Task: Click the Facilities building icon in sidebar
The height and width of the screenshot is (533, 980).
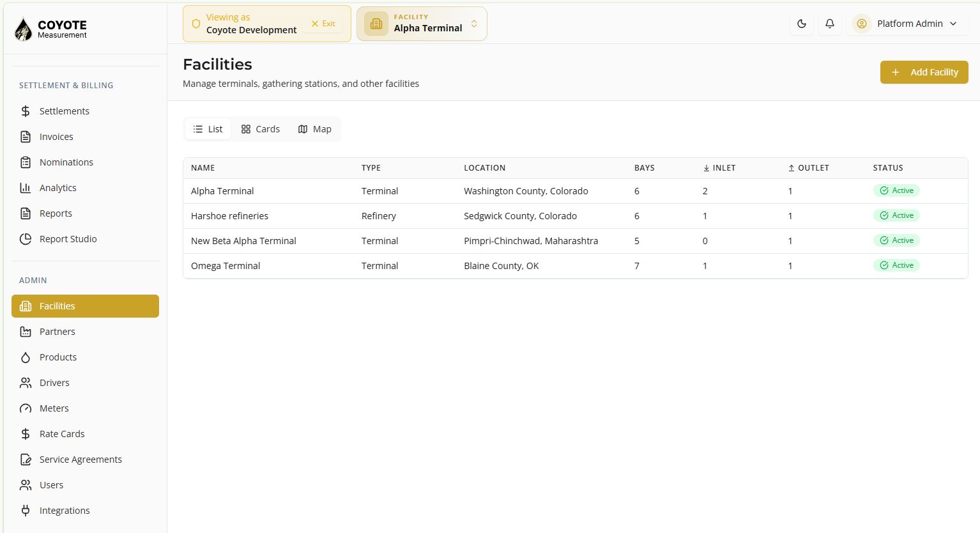Action: pyautogui.click(x=26, y=306)
